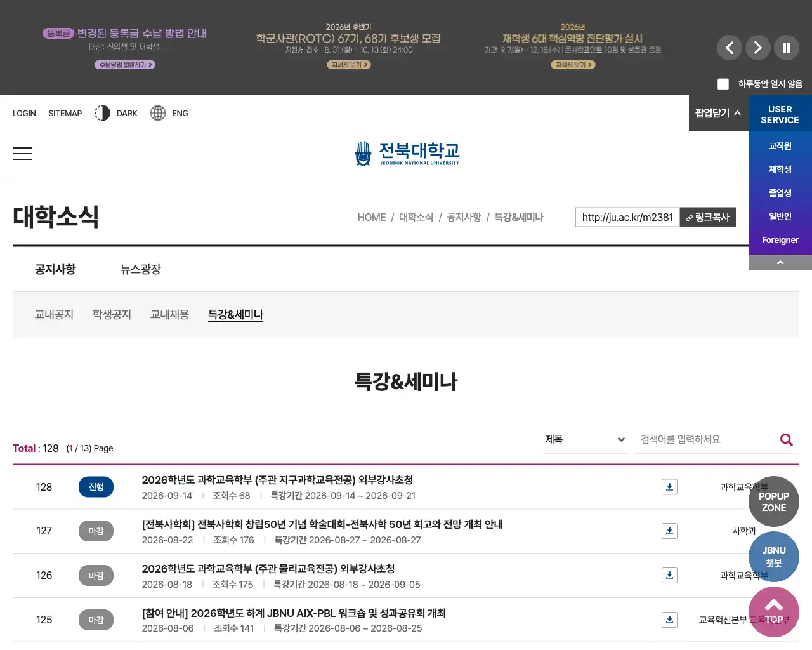Open post 전북사학회 창립50년 기념 학술대회
812x650 pixels.
(x=322, y=524)
